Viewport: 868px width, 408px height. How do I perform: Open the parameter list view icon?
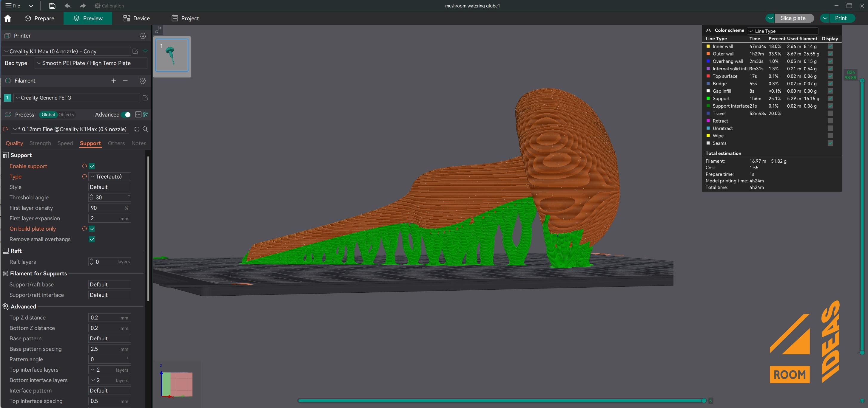(138, 115)
